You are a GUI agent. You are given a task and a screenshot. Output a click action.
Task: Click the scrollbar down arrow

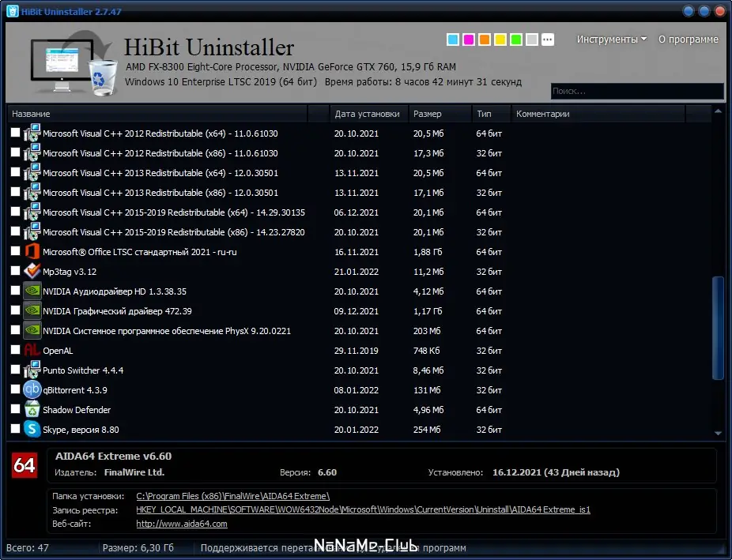tap(718, 433)
